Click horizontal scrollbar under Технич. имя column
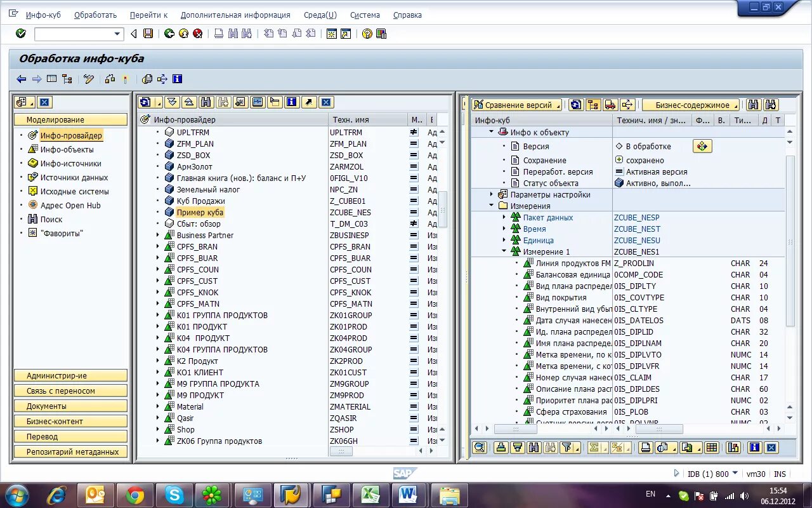This screenshot has width=812, height=508. point(658,429)
